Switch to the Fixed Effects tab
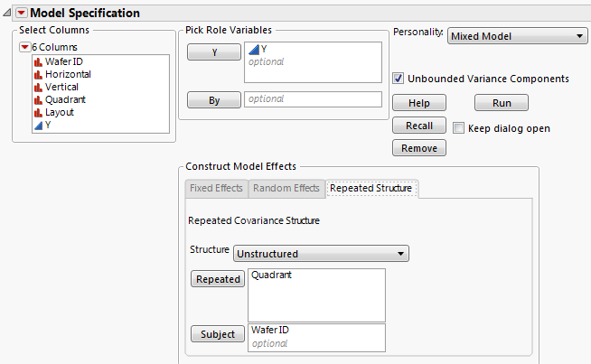 [x=215, y=188]
